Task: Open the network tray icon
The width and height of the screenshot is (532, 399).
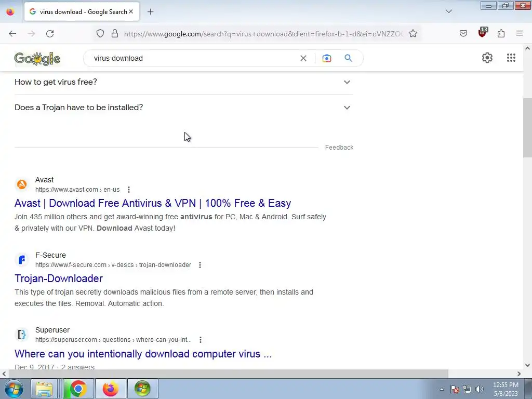Action: (x=467, y=389)
